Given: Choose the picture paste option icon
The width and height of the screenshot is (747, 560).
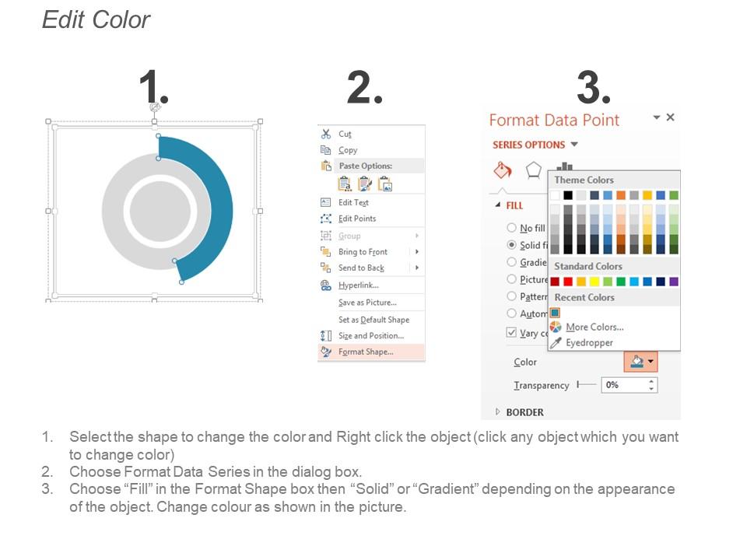Looking at the screenshot, I should coord(384,184).
